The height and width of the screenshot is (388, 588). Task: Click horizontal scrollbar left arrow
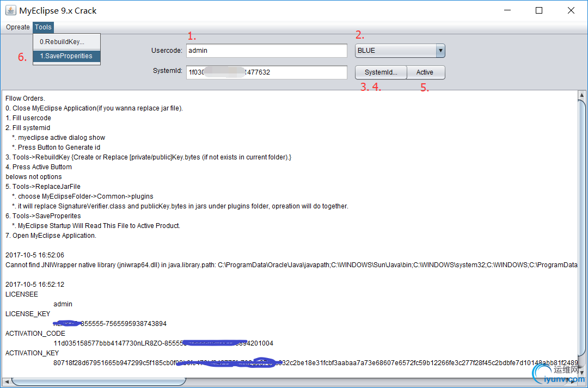[x=7, y=381]
